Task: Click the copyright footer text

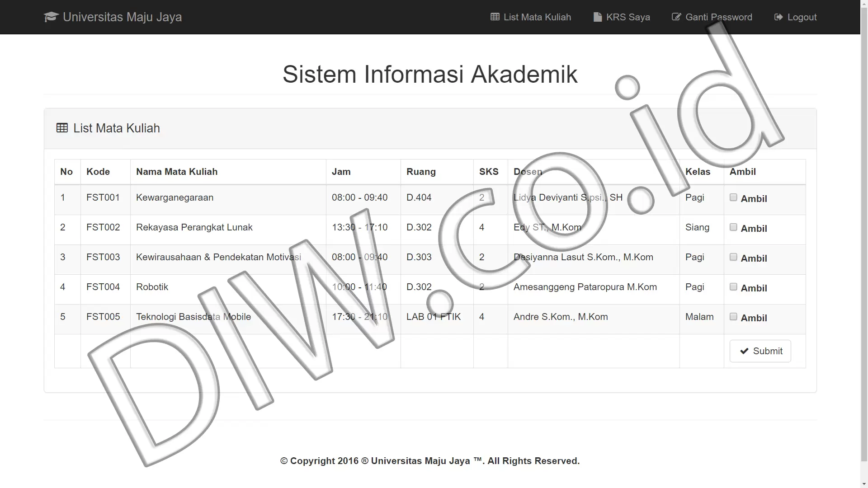Action: click(x=430, y=461)
